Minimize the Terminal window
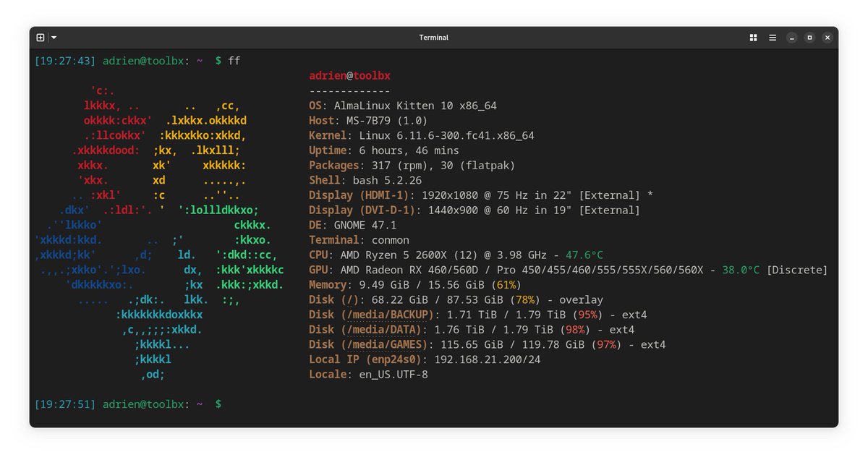Screen dimensions: 868x460 pos(791,38)
